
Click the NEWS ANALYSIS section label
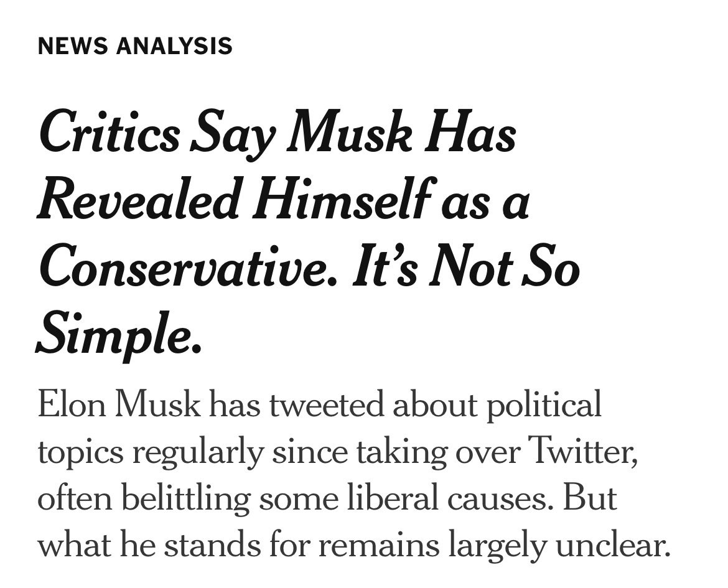pyautogui.click(x=135, y=46)
